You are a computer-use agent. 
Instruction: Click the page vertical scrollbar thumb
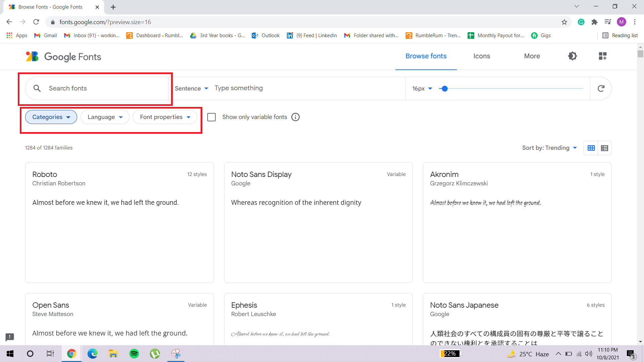click(640, 54)
